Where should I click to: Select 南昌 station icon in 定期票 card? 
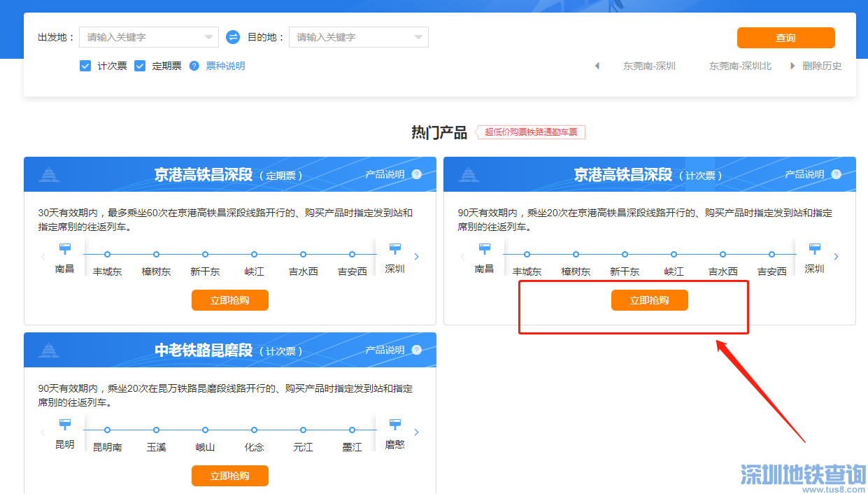65,248
